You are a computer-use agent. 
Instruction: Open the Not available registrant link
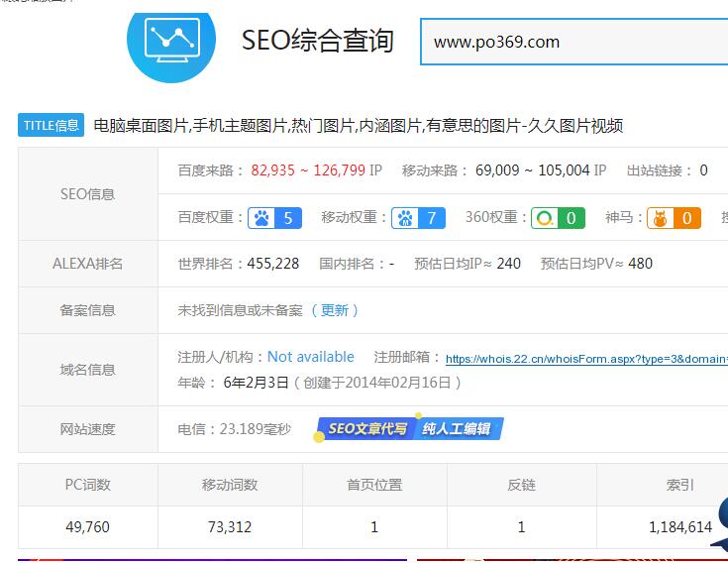[x=311, y=357]
